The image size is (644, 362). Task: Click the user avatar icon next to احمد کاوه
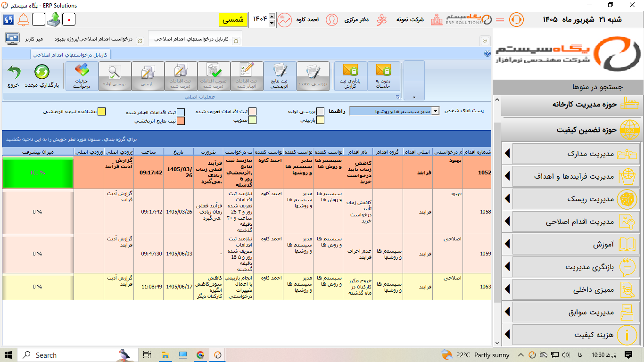(x=332, y=20)
